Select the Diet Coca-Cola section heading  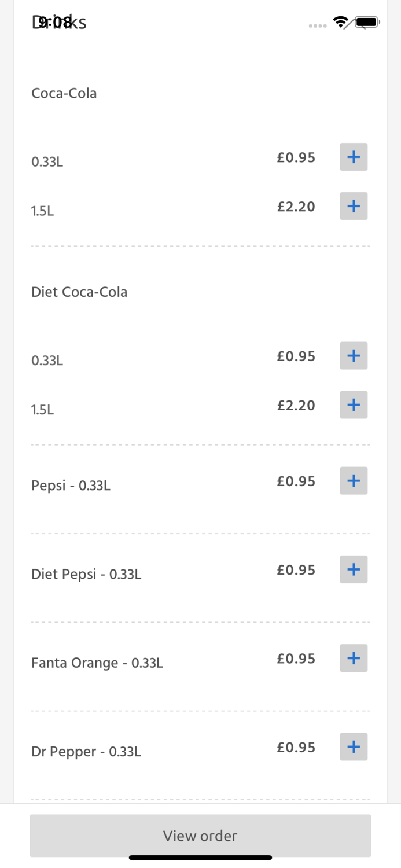coord(79,292)
